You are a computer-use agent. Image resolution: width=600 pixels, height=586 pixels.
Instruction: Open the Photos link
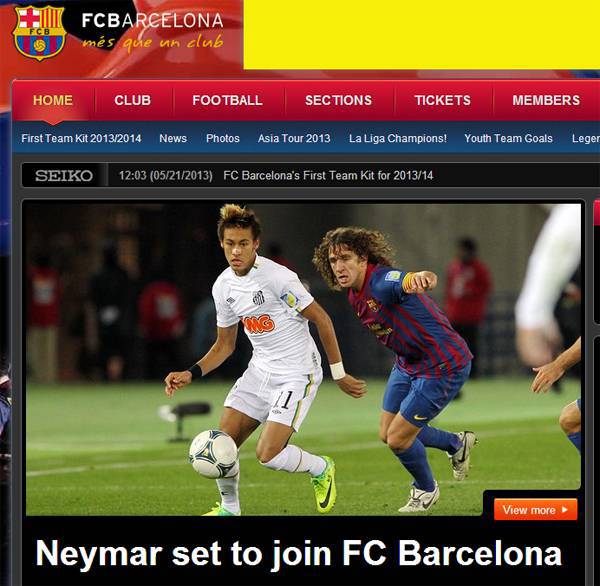[x=223, y=138]
